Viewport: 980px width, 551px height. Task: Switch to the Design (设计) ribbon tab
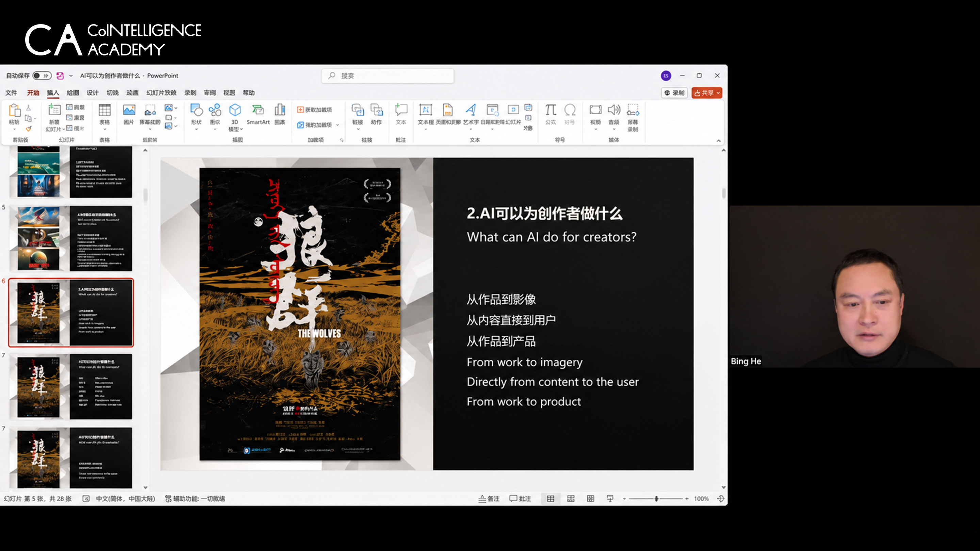tap(93, 93)
